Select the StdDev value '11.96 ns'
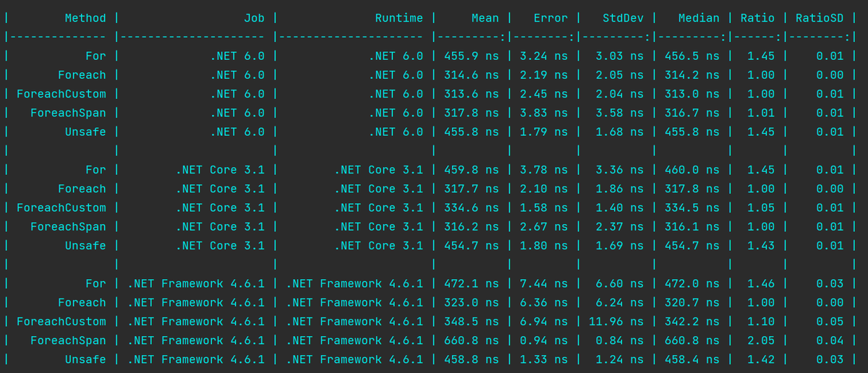 616,321
